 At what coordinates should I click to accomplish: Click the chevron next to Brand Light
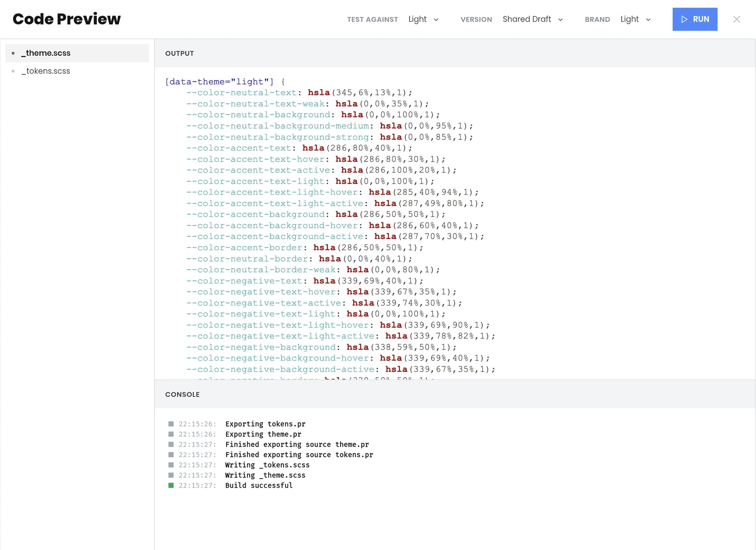[648, 20]
